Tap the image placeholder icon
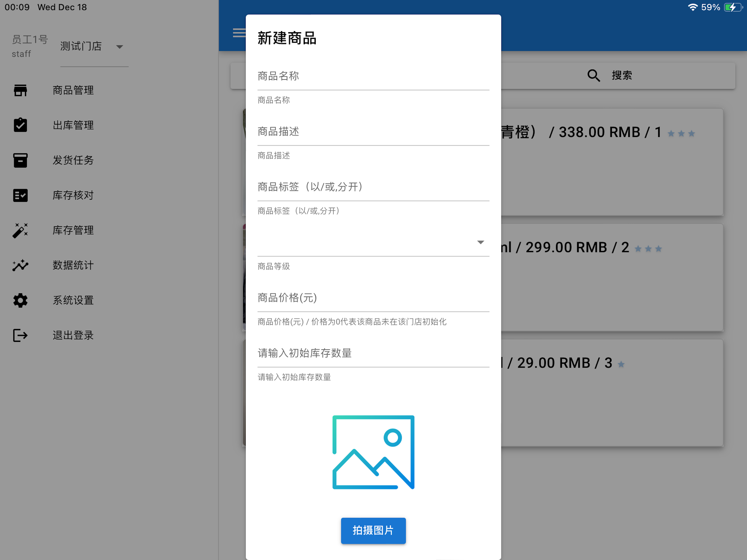This screenshot has width=747, height=560. [373, 452]
